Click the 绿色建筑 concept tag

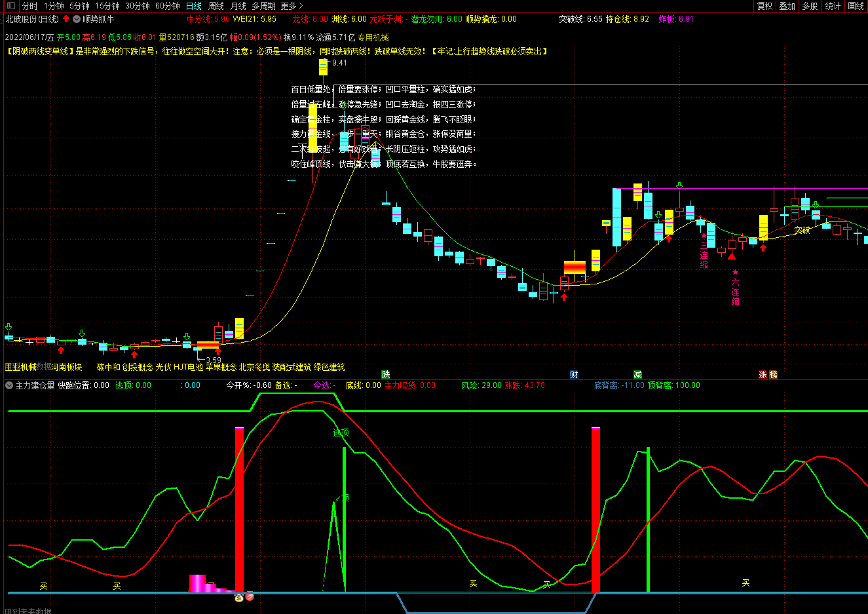329,367
